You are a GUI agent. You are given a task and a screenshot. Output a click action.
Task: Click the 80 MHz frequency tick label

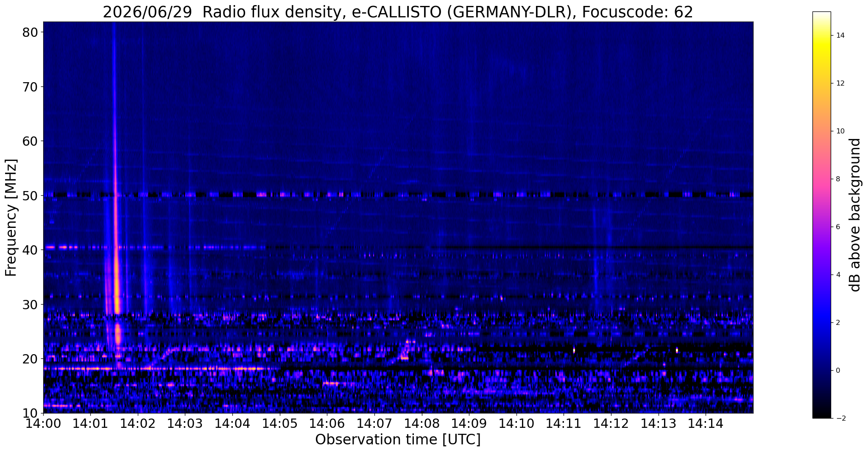(x=31, y=32)
